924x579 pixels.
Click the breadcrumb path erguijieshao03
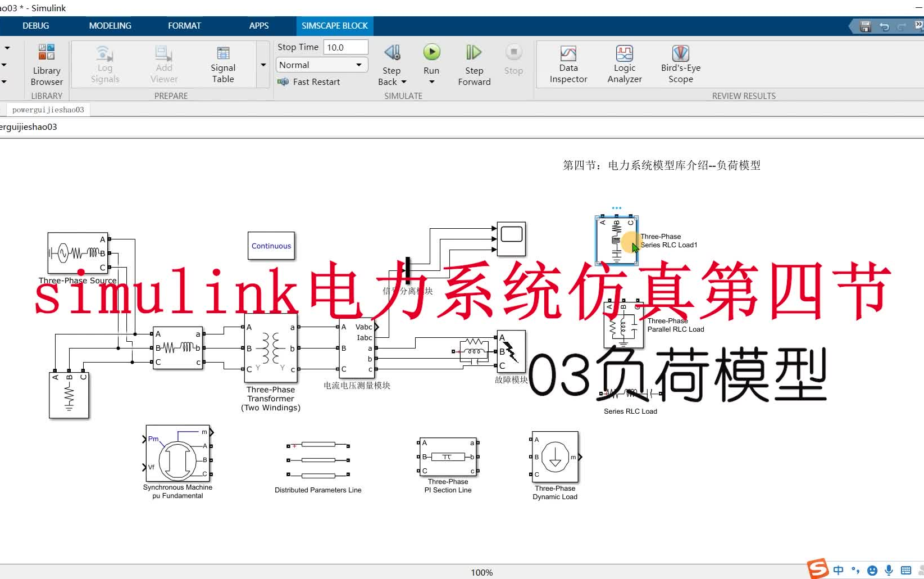click(29, 127)
